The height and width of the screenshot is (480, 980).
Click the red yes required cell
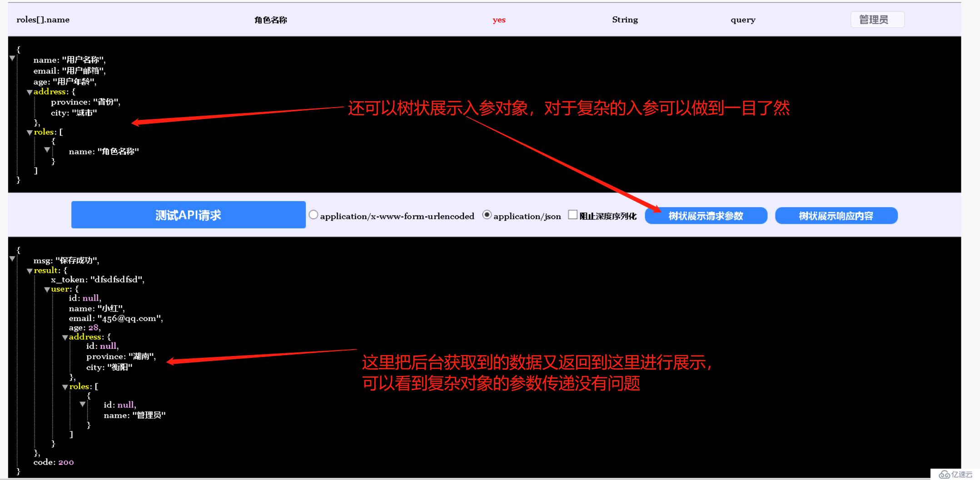tap(499, 20)
